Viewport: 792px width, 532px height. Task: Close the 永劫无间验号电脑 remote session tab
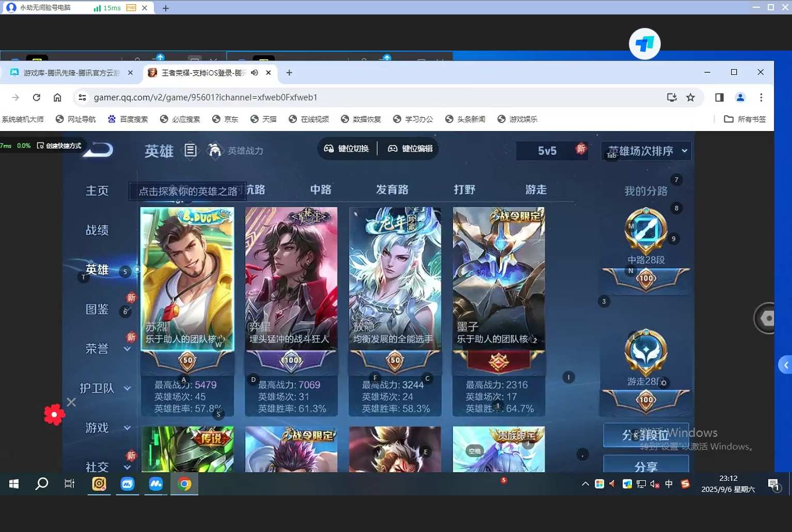145,8
